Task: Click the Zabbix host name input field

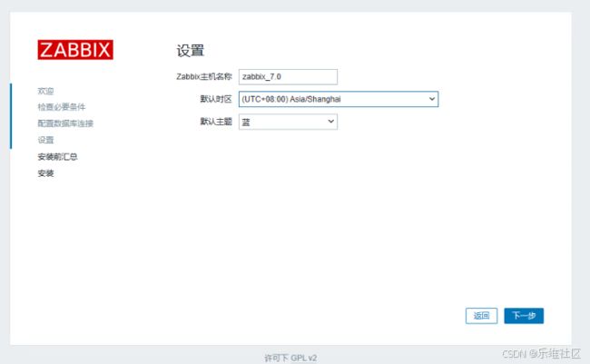Action: [288, 77]
